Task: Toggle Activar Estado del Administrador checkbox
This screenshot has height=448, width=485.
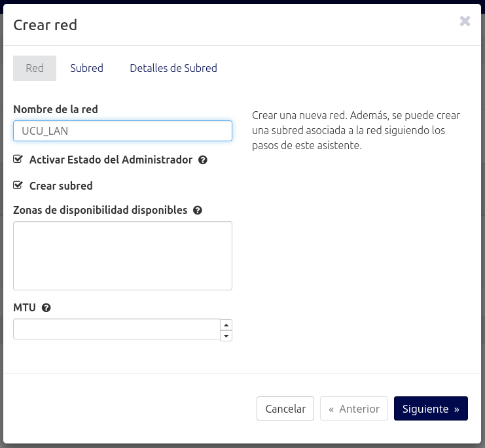Action: pos(18,160)
